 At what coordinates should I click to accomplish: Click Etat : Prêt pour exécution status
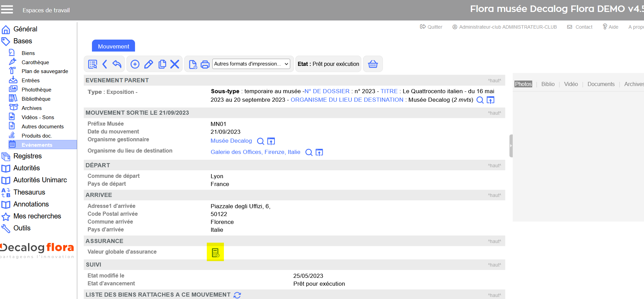click(x=328, y=64)
